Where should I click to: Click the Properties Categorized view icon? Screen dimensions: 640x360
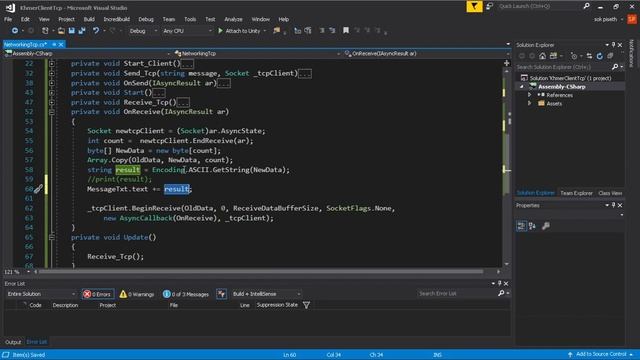pos(521,226)
